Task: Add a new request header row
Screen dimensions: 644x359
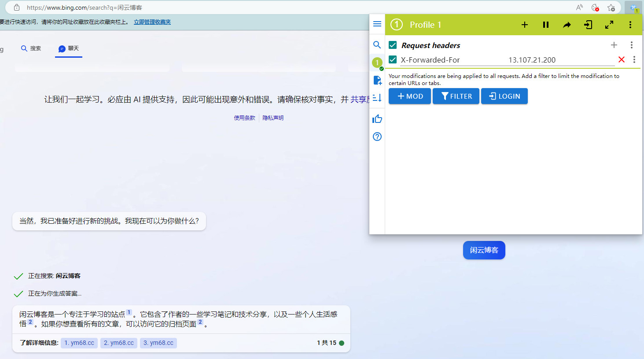Action: [x=614, y=45]
